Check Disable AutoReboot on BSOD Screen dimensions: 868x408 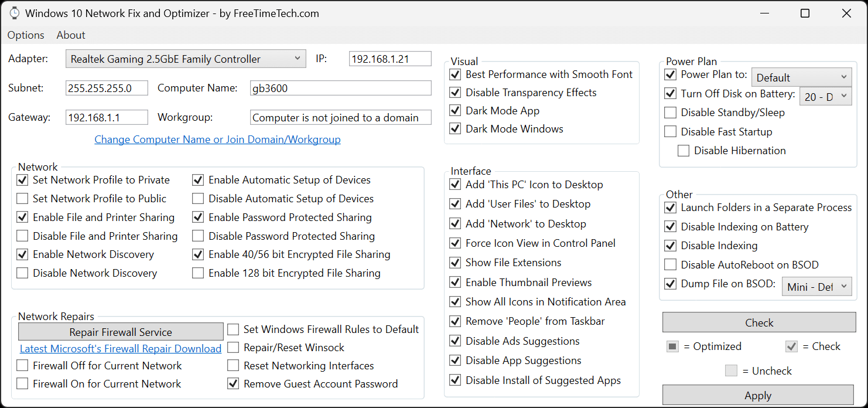tap(670, 264)
